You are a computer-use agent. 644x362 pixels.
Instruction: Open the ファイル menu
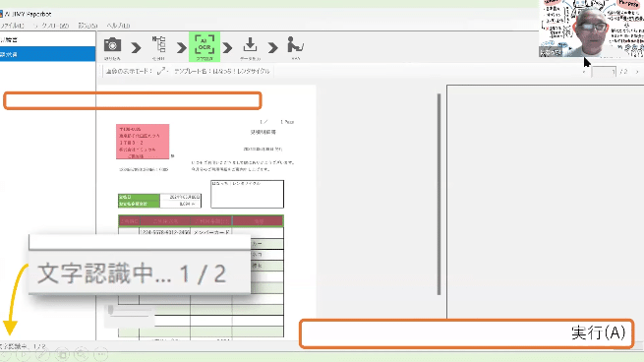point(13,26)
